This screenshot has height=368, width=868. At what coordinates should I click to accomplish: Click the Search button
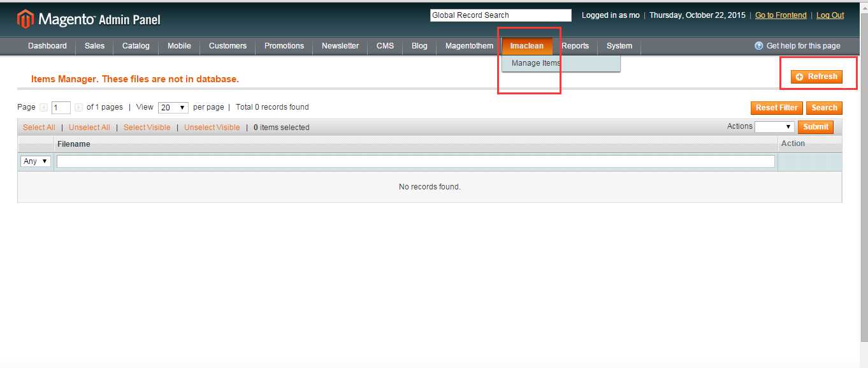click(x=824, y=108)
